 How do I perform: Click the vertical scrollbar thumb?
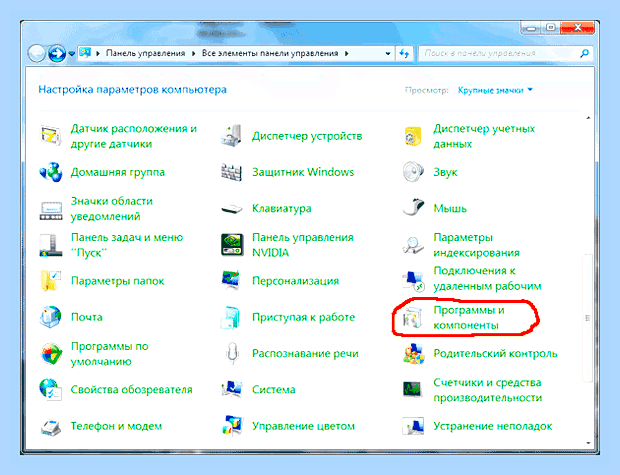tap(588, 318)
